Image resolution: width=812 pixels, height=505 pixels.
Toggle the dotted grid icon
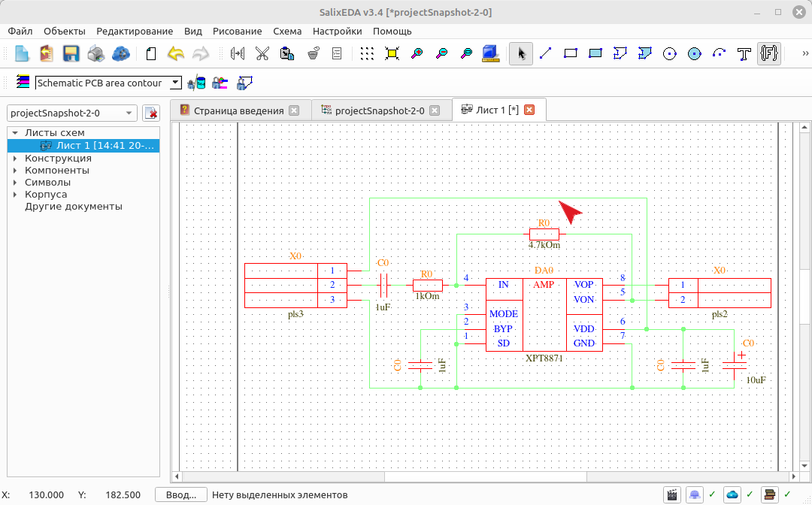tap(367, 53)
